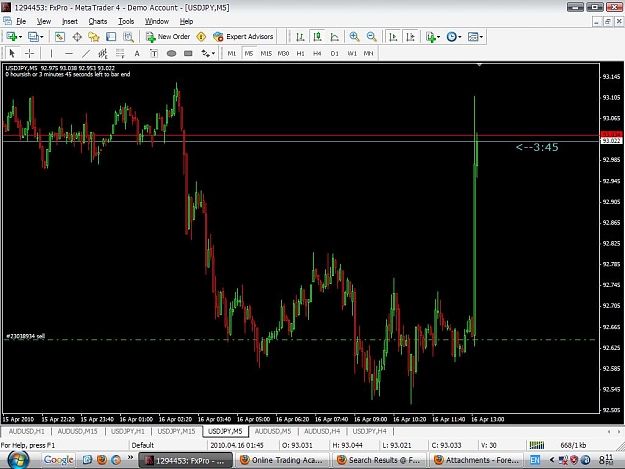
Task: Switch chart to Line Chart mode
Action: pos(335,37)
